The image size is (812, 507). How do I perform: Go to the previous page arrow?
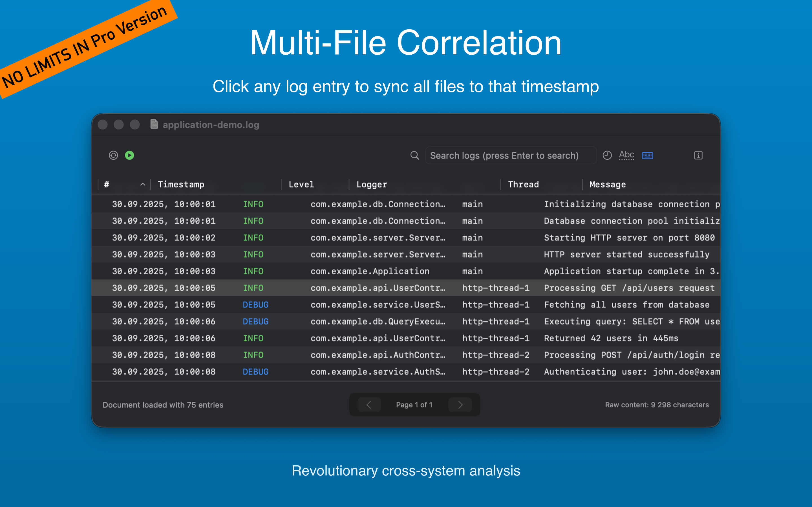pyautogui.click(x=369, y=405)
